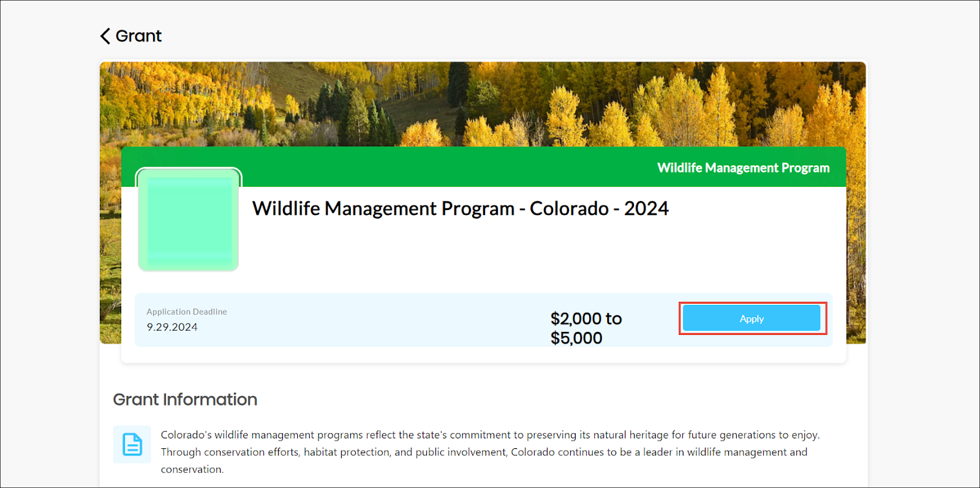Screen dimensions: 980x488
Task: Select the Colorado - 2024 program title
Action: click(x=460, y=209)
